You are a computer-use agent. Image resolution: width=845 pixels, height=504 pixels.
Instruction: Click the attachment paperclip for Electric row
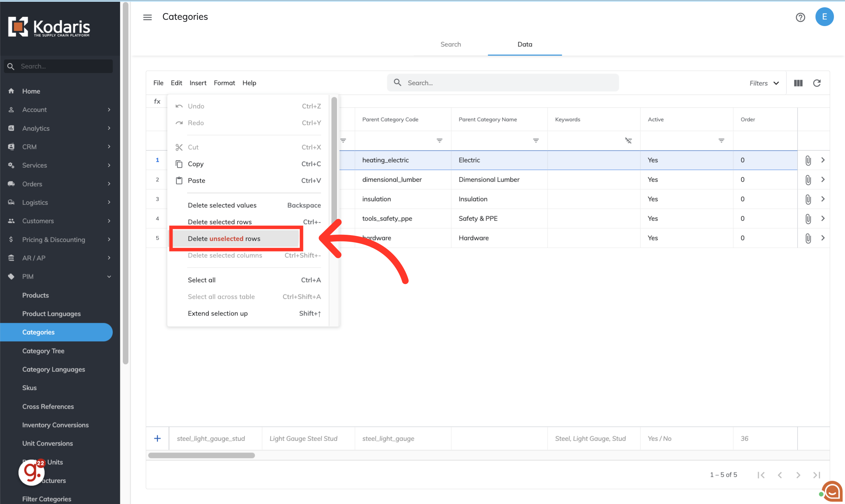808,160
